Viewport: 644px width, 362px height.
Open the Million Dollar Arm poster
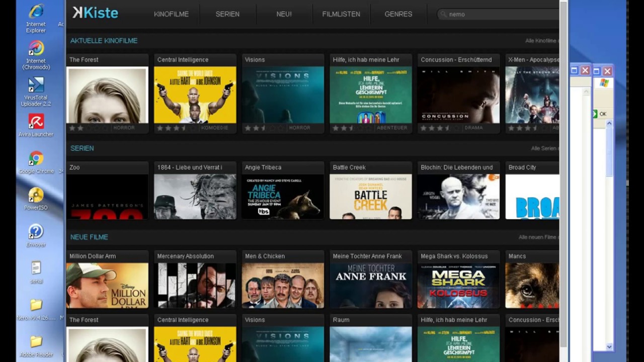point(107,286)
